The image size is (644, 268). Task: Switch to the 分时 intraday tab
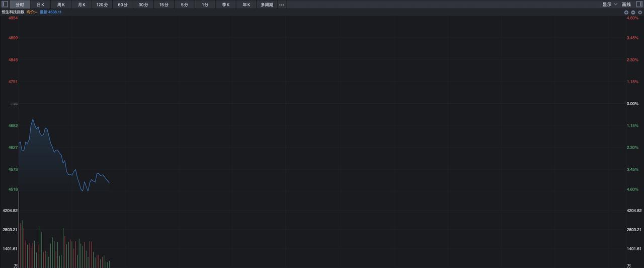(x=20, y=5)
